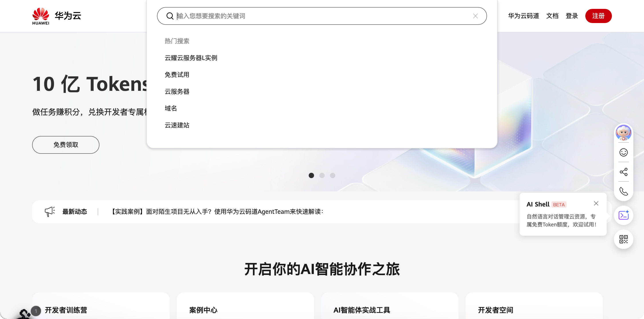Click the megaphone announcement icon
The image size is (644, 319).
[x=50, y=212]
